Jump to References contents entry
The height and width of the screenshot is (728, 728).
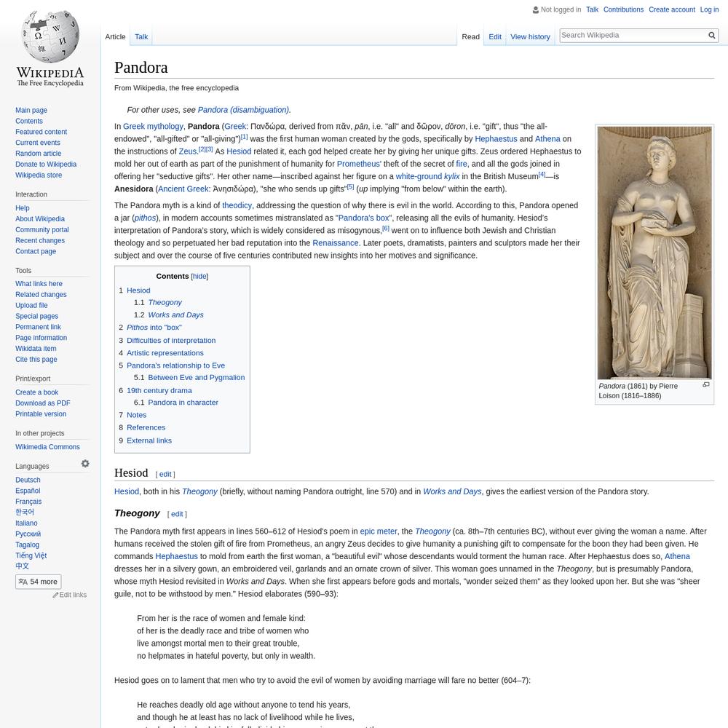point(146,427)
